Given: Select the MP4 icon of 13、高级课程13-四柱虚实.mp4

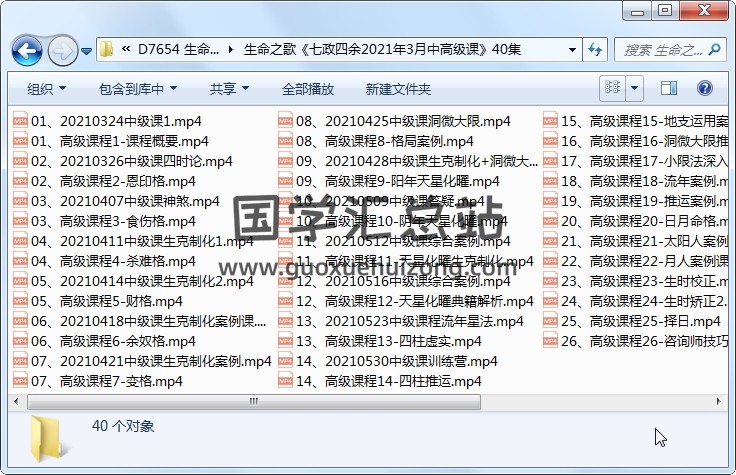Looking at the screenshot, I should coord(285,341).
